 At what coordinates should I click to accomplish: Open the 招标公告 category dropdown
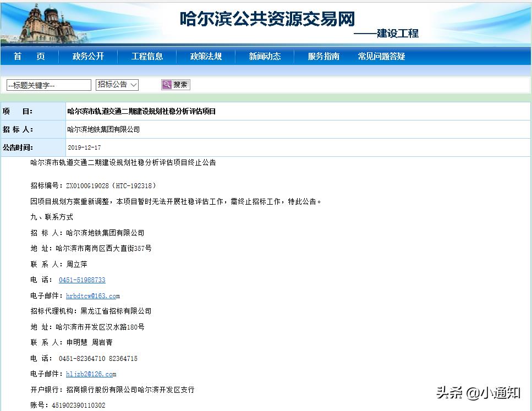click(117, 85)
